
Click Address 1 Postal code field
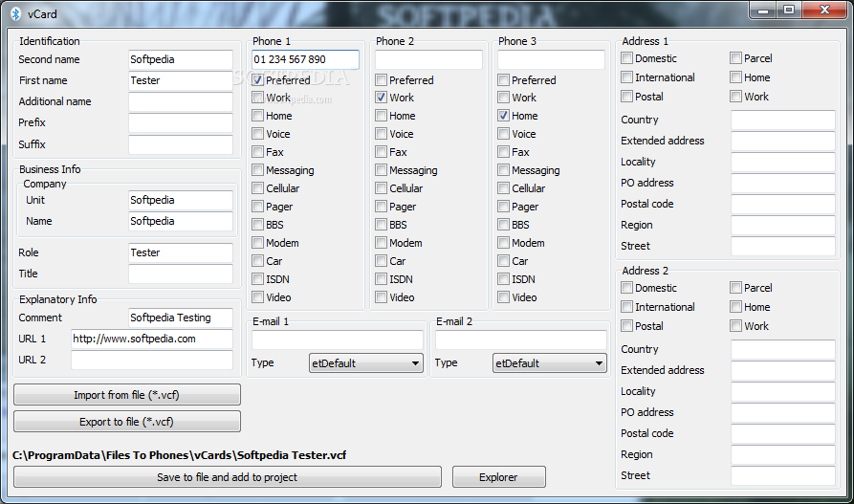(782, 204)
